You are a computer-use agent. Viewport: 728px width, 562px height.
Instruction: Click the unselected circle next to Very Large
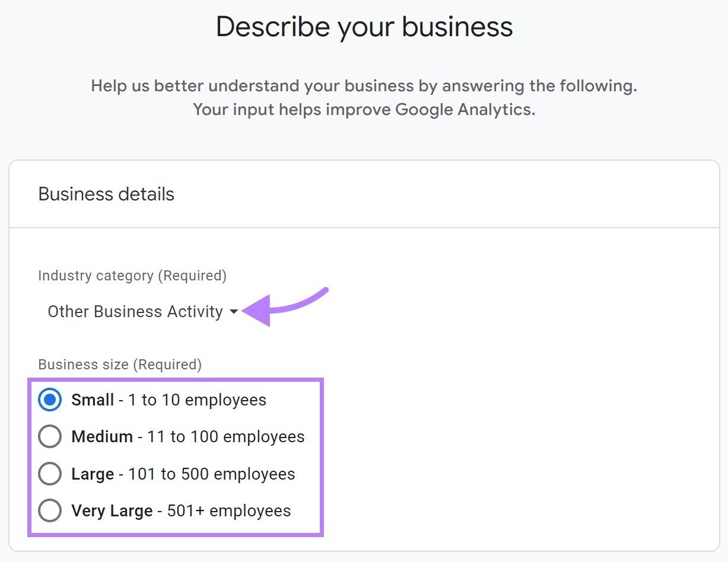coord(50,510)
